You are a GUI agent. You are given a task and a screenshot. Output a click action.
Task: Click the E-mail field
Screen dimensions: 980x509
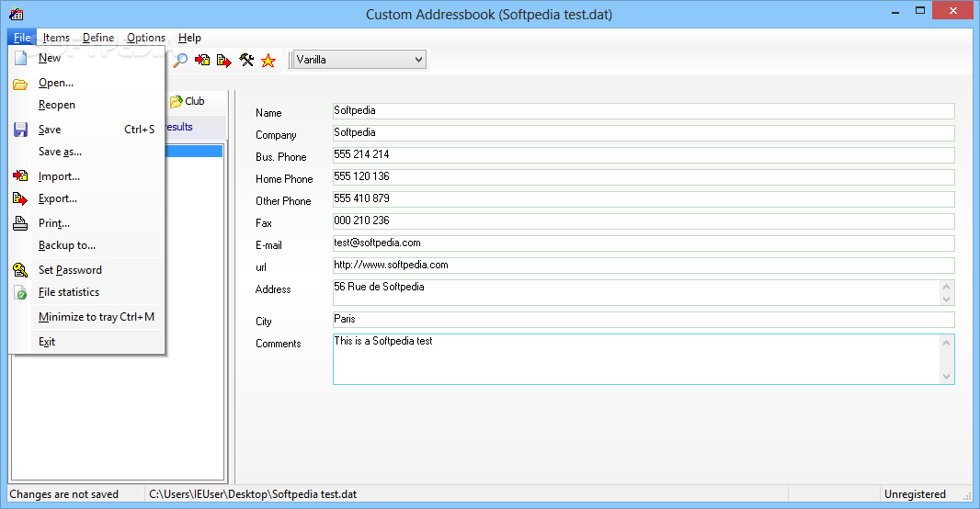click(x=644, y=243)
